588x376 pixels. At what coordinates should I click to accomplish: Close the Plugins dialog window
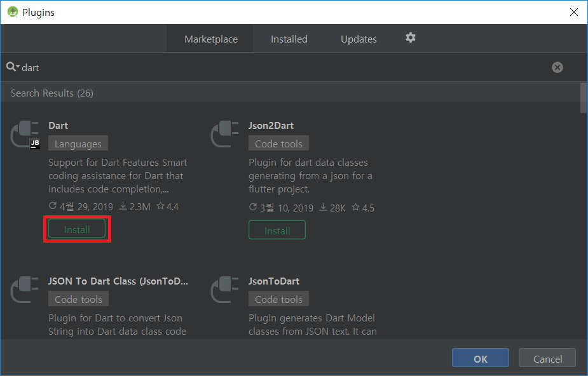tap(574, 12)
